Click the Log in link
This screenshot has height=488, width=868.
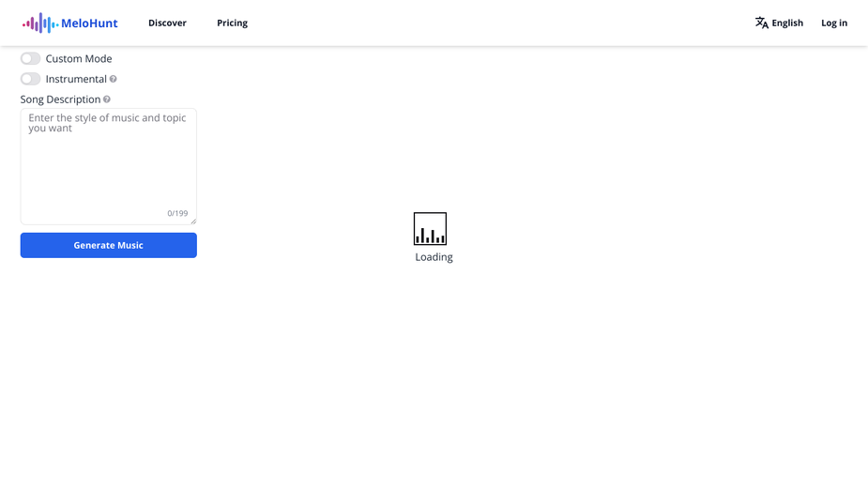click(x=833, y=23)
